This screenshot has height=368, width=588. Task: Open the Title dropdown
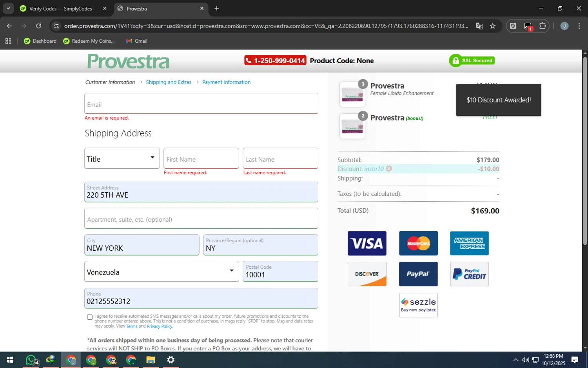[122, 158]
